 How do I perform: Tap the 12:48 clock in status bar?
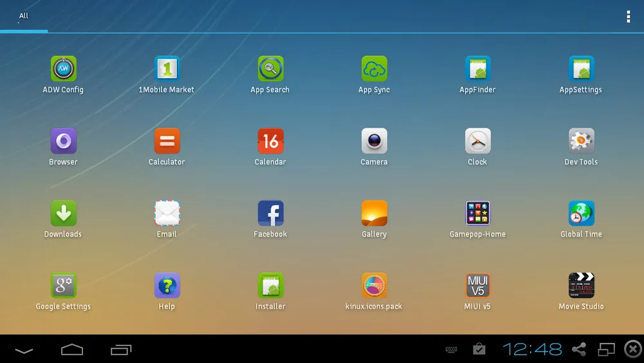(533, 349)
